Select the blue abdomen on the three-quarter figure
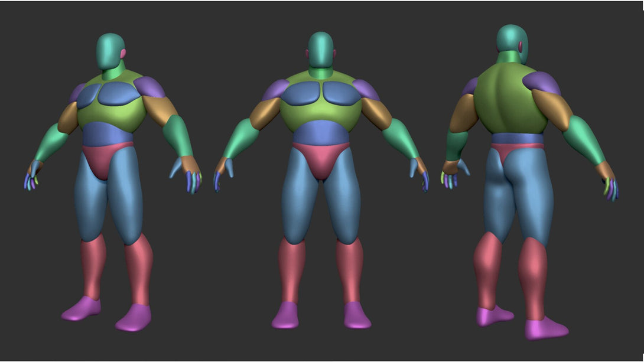 pyautogui.click(x=106, y=135)
